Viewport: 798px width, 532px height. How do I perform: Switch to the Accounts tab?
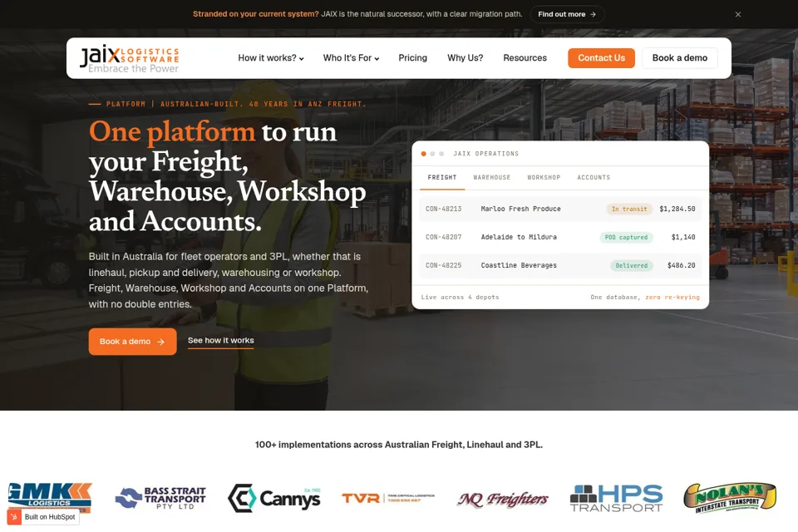coord(594,178)
